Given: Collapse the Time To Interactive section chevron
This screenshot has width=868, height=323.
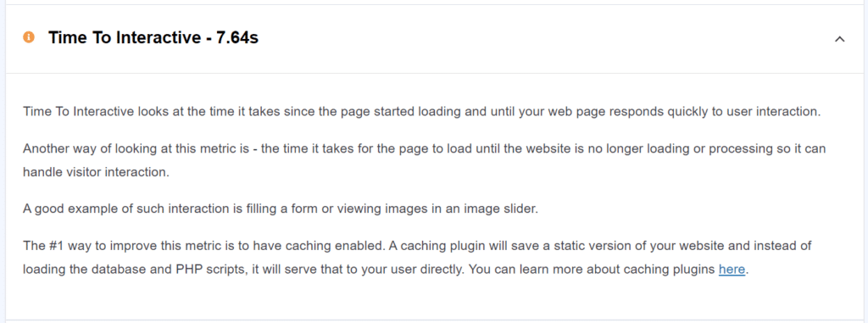Looking at the screenshot, I should [x=840, y=39].
